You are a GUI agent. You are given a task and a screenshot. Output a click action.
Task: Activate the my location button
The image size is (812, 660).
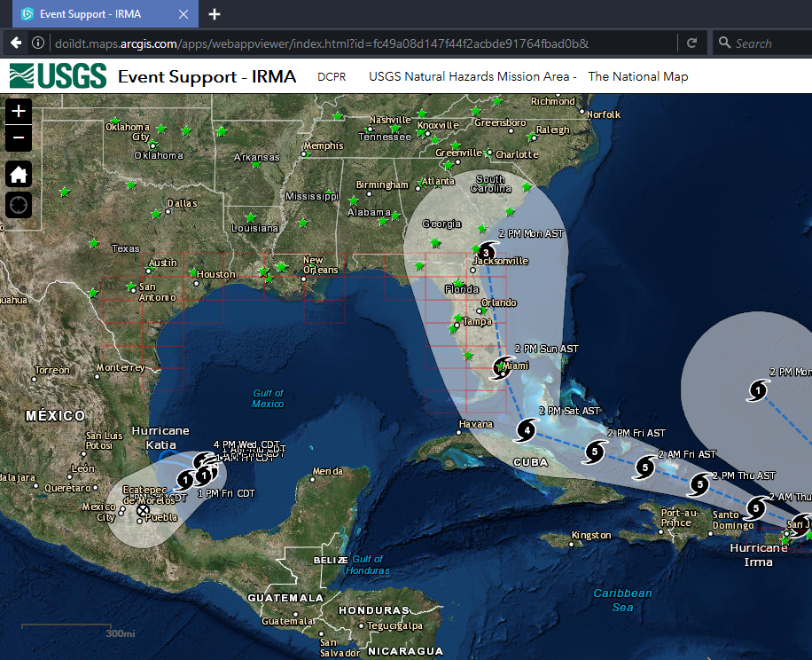(x=19, y=205)
